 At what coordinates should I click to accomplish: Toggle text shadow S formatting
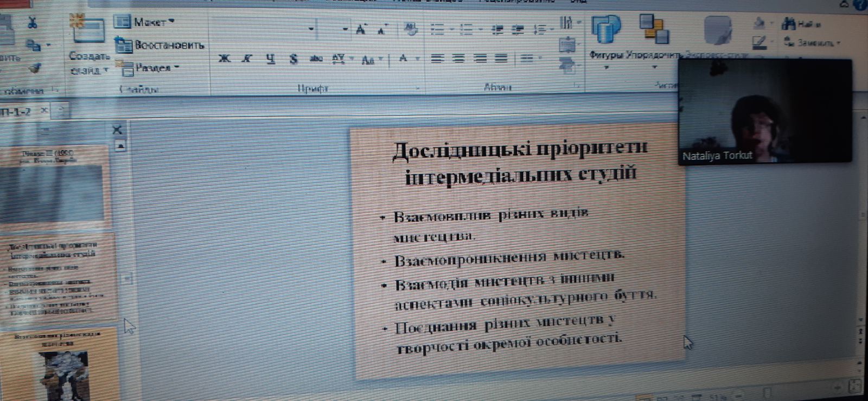point(293,59)
